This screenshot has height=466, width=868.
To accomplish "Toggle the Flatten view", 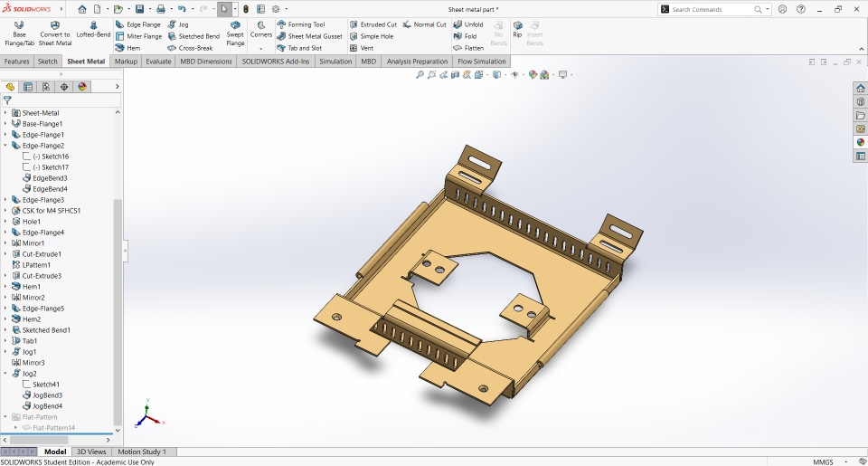I will pos(468,48).
